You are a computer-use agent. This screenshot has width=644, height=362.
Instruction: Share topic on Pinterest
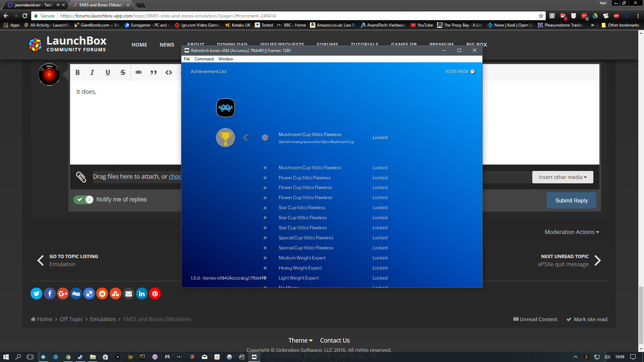click(155, 294)
